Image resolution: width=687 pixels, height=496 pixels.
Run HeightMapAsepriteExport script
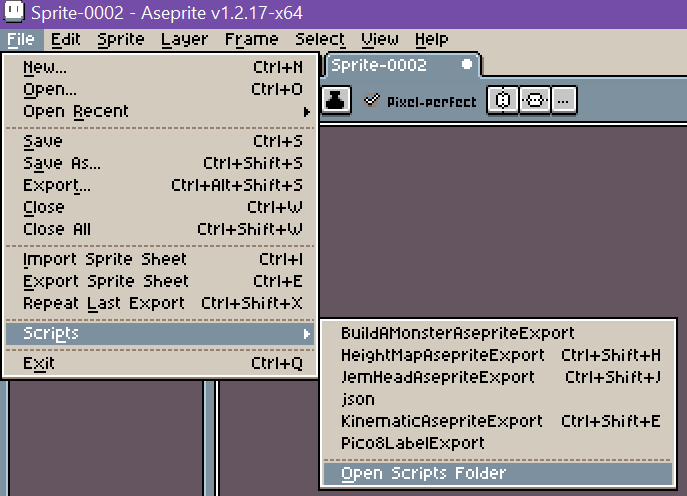[x=498, y=355]
